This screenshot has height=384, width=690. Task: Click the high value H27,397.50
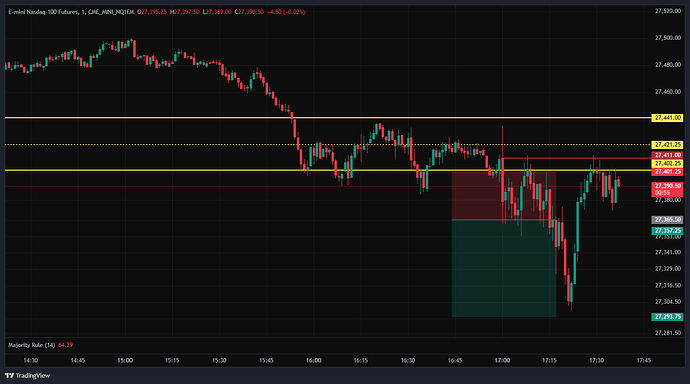185,12
